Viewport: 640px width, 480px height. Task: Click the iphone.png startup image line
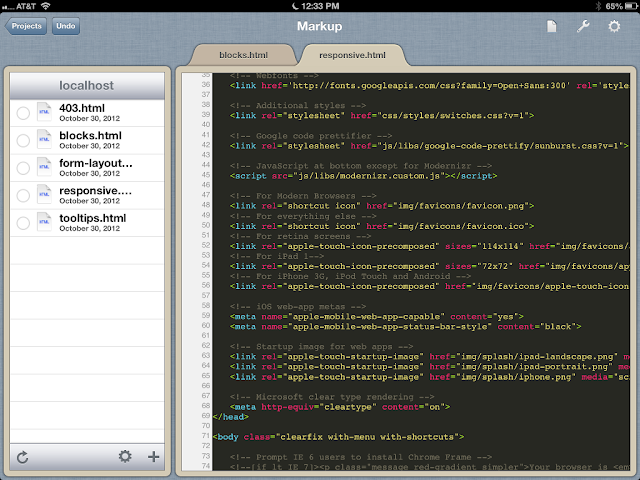(429, 377)
